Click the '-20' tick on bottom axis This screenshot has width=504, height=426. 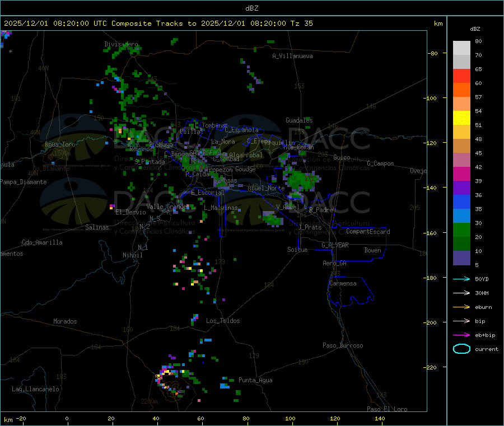pyautogui.click(x=21, y=418)
